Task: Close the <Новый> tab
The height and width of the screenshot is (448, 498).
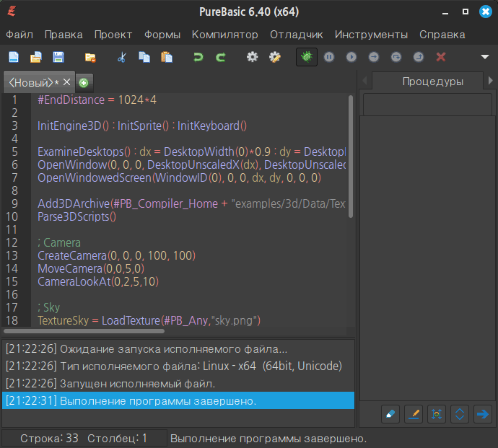Action: 66,82
